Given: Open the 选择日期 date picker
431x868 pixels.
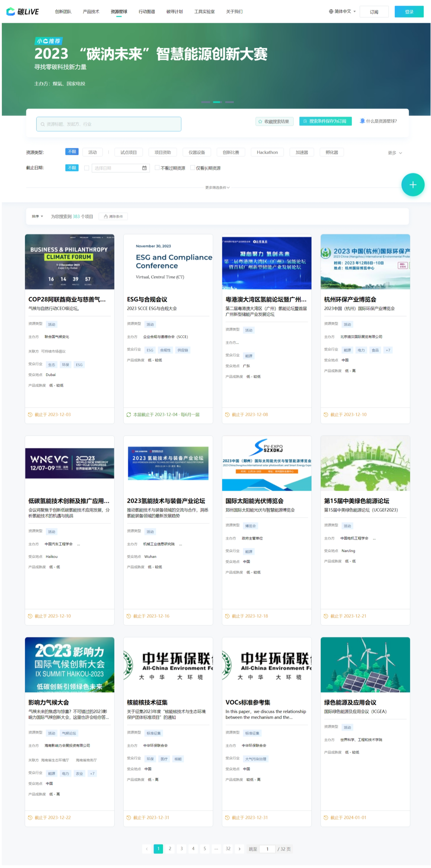Looking at the screenshot, I should click(121, 168).
